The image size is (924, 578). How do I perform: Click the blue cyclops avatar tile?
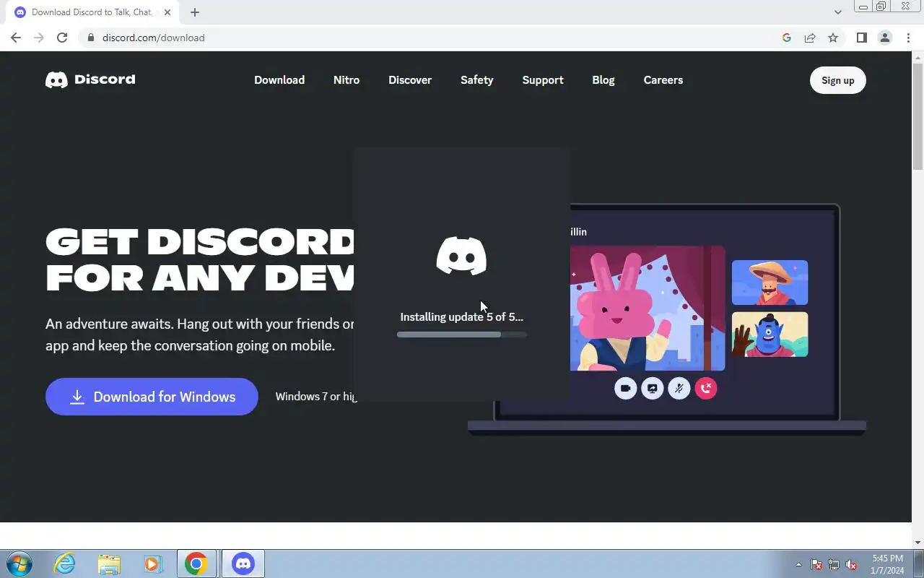coord(770,335)
